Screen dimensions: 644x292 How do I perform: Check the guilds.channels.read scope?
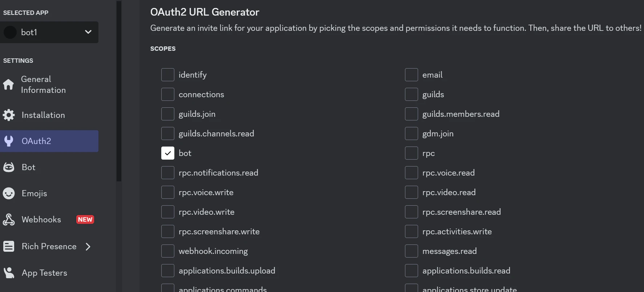pyautogui.click(x=168, y=133)
